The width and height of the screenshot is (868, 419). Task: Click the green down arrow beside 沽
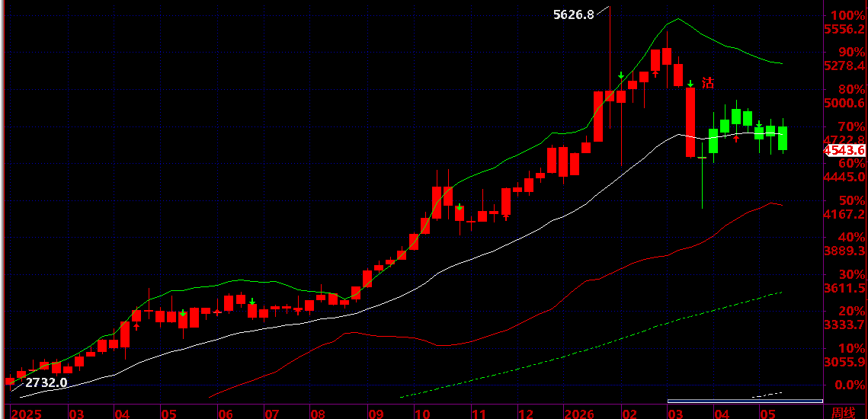[x=690, y=84]
